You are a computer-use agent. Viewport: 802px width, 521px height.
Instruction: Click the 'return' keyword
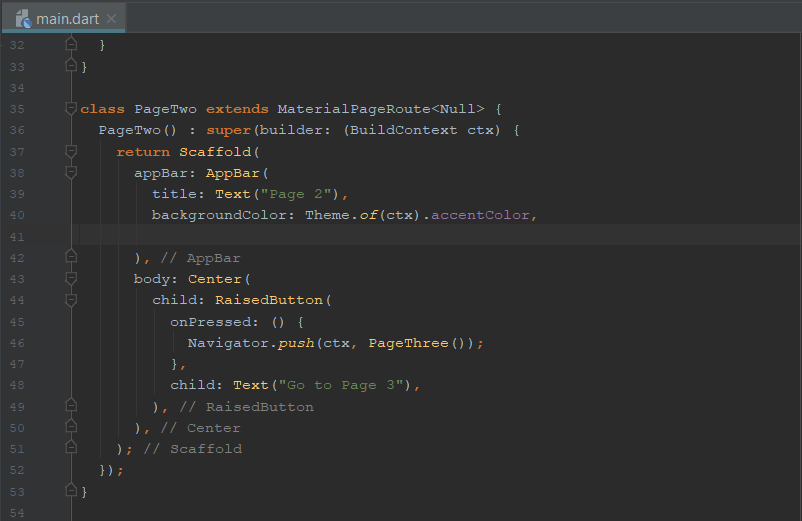[143, 152]
